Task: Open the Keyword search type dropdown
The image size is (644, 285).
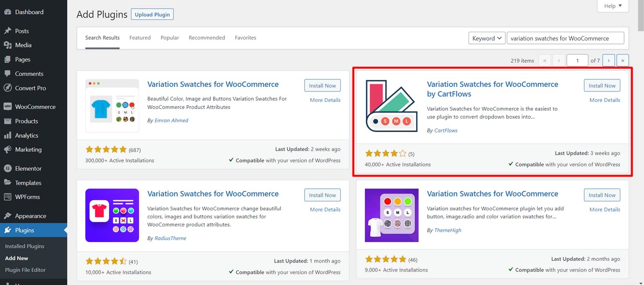Action: [x=487, y=38]
